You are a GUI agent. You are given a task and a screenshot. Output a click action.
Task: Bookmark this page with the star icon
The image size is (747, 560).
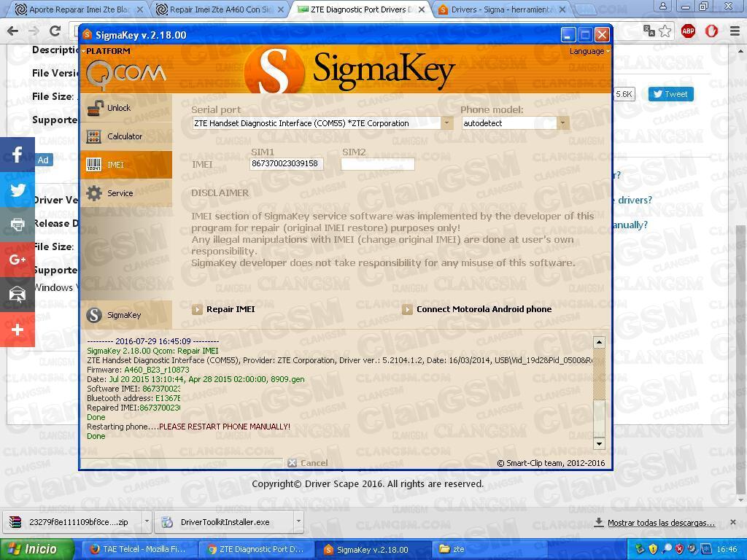pyautogui.click(x=665, y=31)
